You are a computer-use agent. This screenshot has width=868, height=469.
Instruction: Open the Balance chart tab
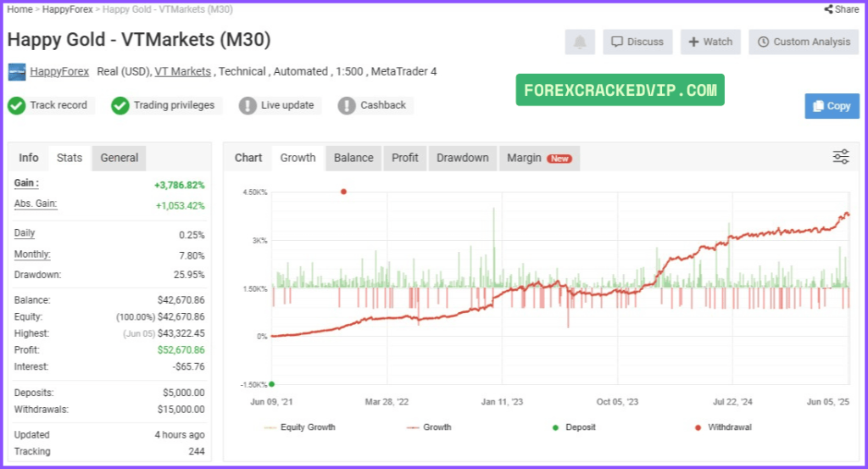pyautogui.click(x=353, y=158)
